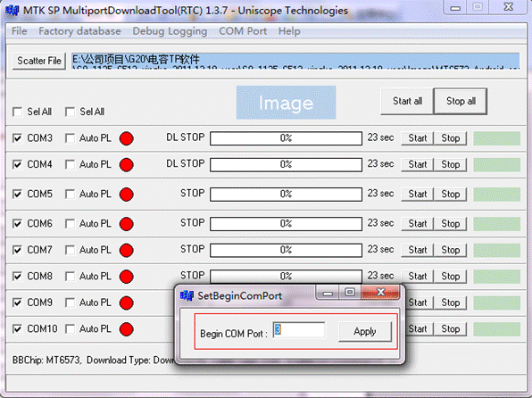
Task: Open the COM Port menu
Action: coord(243,31)
